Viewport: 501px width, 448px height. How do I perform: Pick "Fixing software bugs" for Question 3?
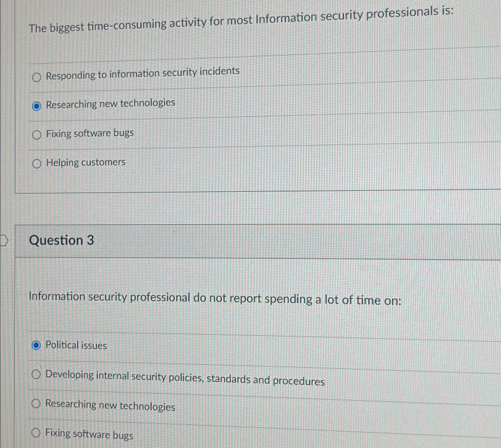37,433
